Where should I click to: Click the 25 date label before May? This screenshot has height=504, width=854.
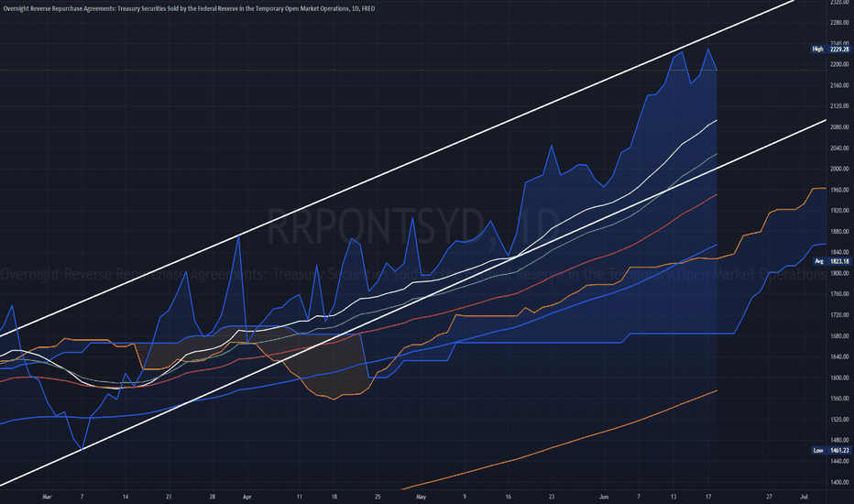(x=378, y=497)
